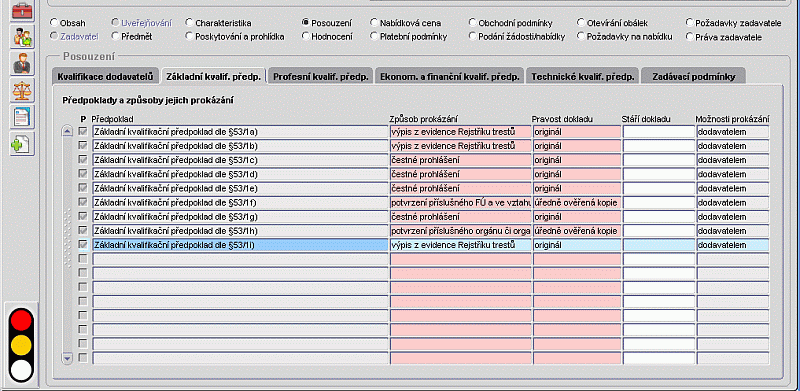
Task: Select the Požadavky na nabídku radio button
Action: [581, 36]
